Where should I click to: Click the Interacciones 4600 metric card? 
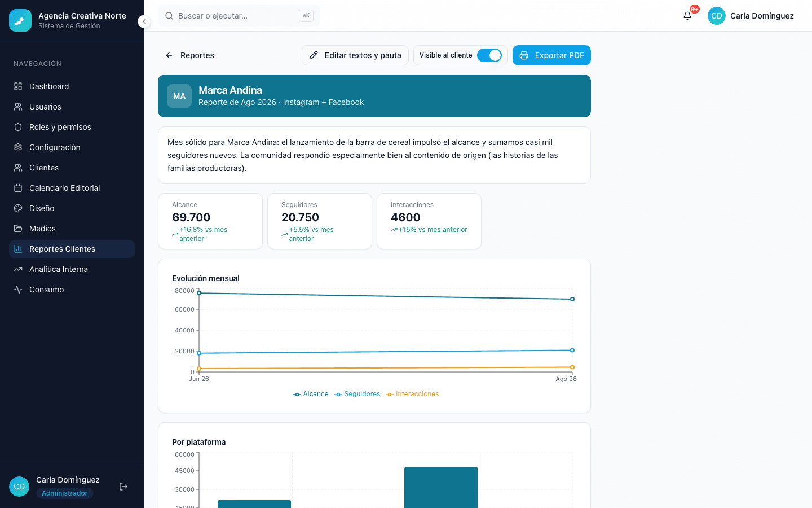click(x=429, y=221)
